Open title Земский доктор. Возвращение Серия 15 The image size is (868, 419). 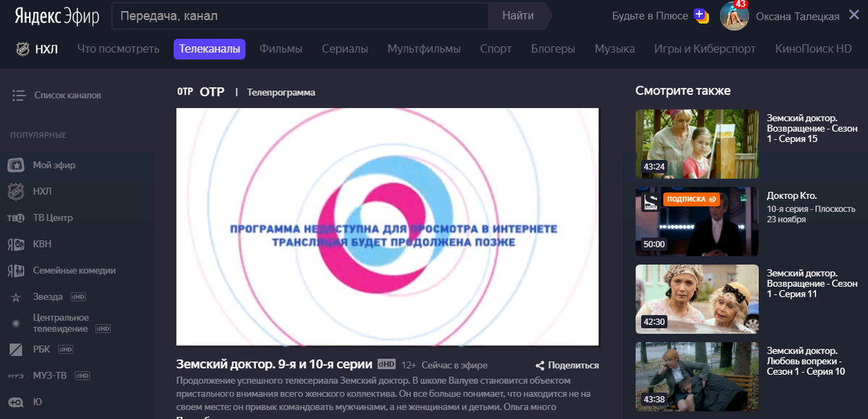tap(812, 128)
